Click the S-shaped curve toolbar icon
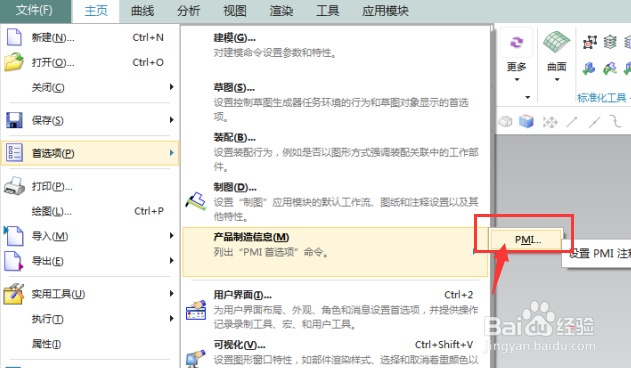Viewport: 631px width, 368px height. tap(615, 121)
